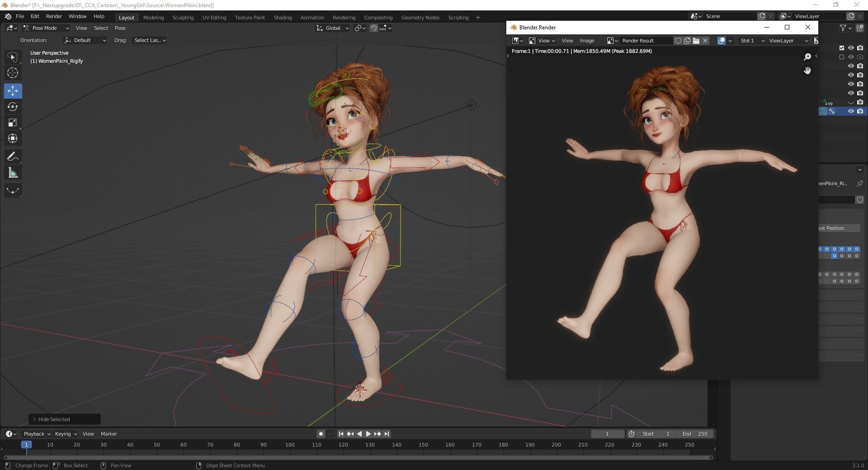The height and width of the screenshot is (470, 868).
Task: Select the 3D Cursor tool
Action: (13, 73)
